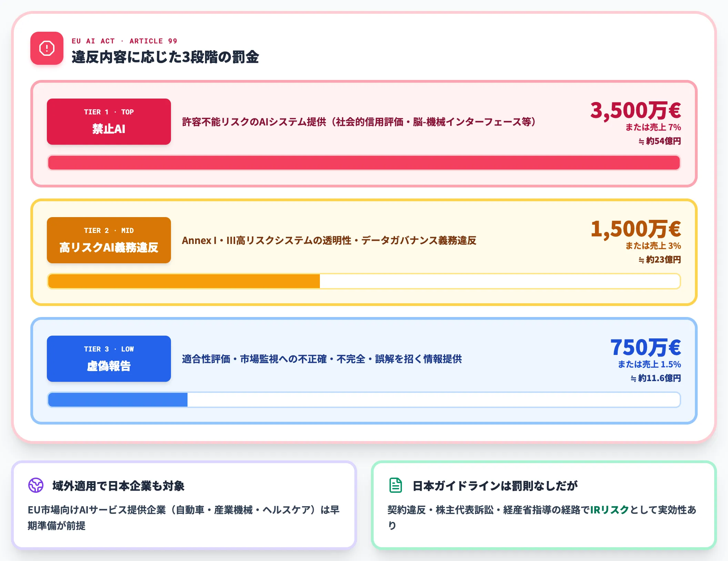Viewport: 728px width, 561px height.
Task: Click the ≒ 約23億円 value
Action: coord(660,259)
